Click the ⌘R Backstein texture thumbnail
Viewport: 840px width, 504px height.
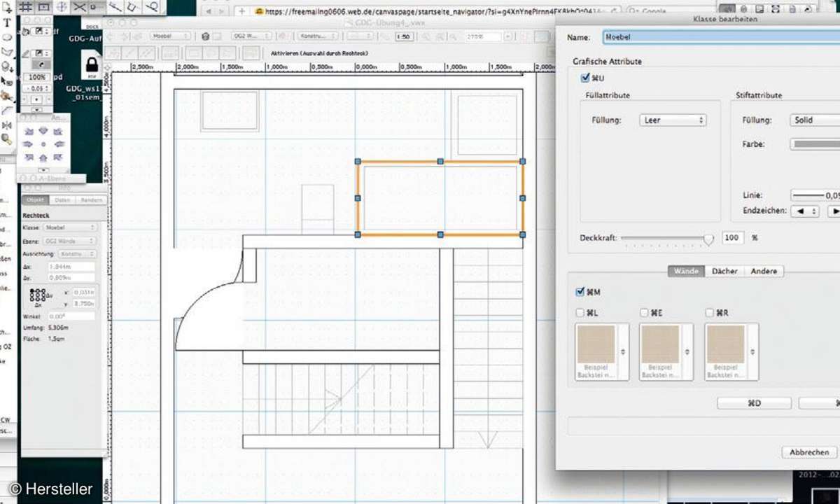[726, 344]
